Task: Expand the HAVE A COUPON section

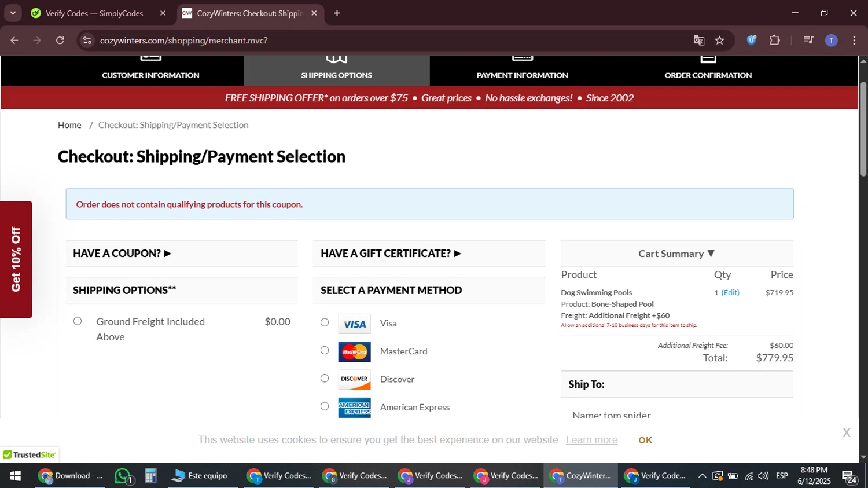Action: [x=182, y=254]
